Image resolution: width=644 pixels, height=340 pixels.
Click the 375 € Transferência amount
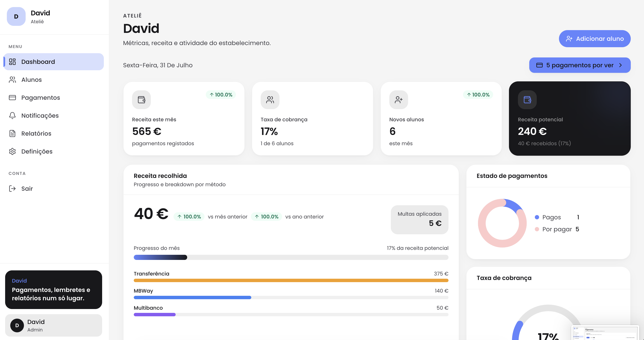(x=441, y=274)
